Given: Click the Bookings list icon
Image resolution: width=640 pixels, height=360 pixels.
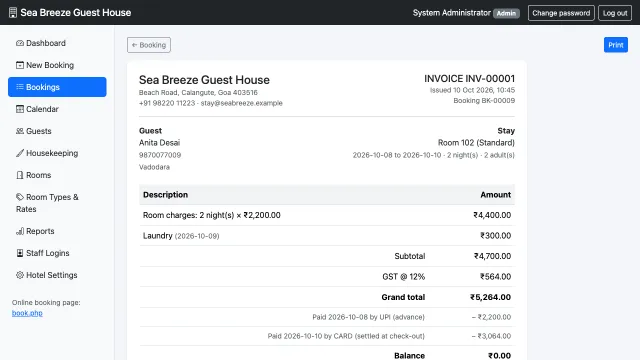Looking at the screenshot, I should (x=20, y=87).
